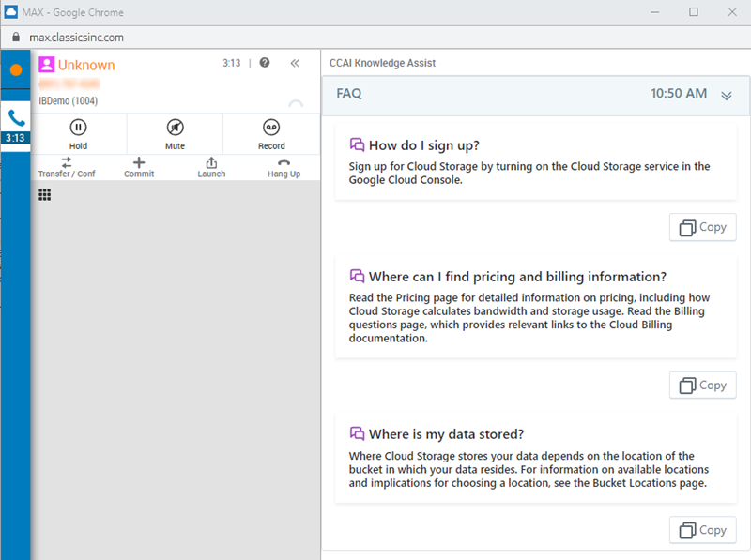Click the 10:50 AM timestamp
This screenshot has height=560, width=751.
[x=679, y=94]
